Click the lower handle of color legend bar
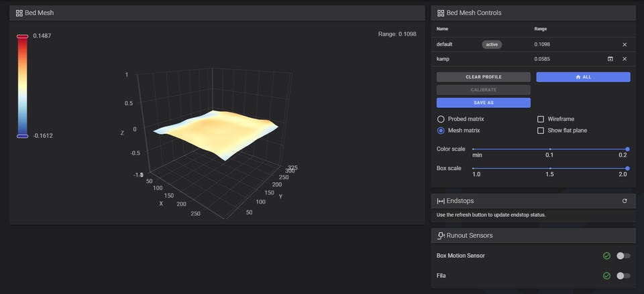Image resolution: width=644 pixels, height=294 pixels. click(x=22, y=136)
